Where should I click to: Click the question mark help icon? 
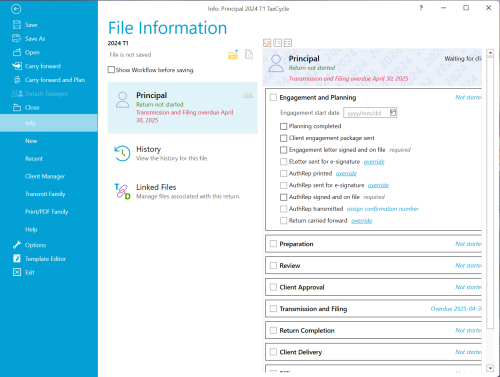(421, 8)
